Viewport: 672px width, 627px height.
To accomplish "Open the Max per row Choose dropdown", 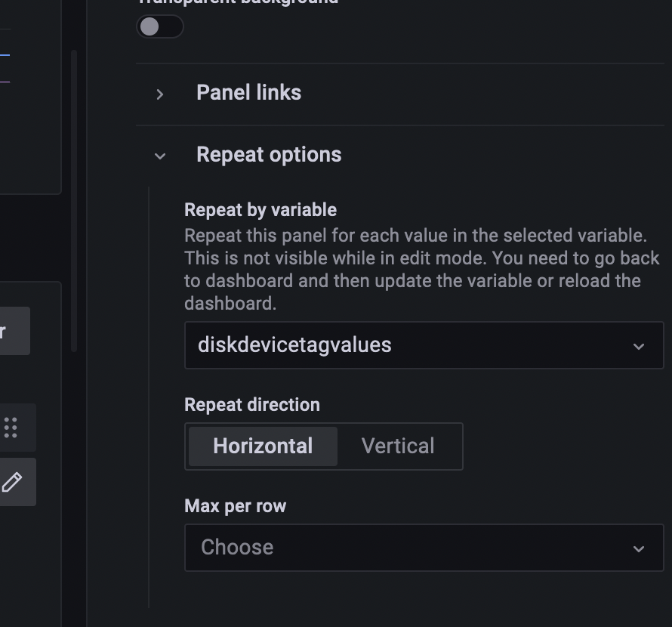I will coord(424,548).
